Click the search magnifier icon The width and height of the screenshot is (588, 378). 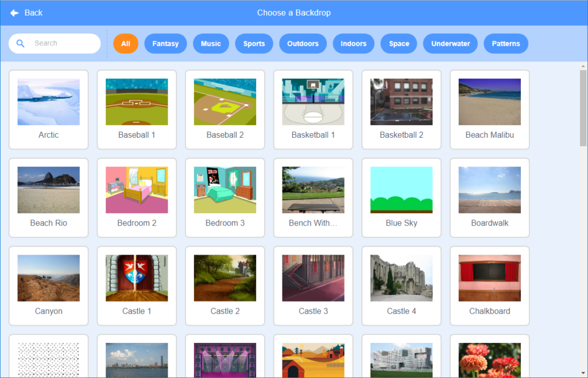[21, 44]
